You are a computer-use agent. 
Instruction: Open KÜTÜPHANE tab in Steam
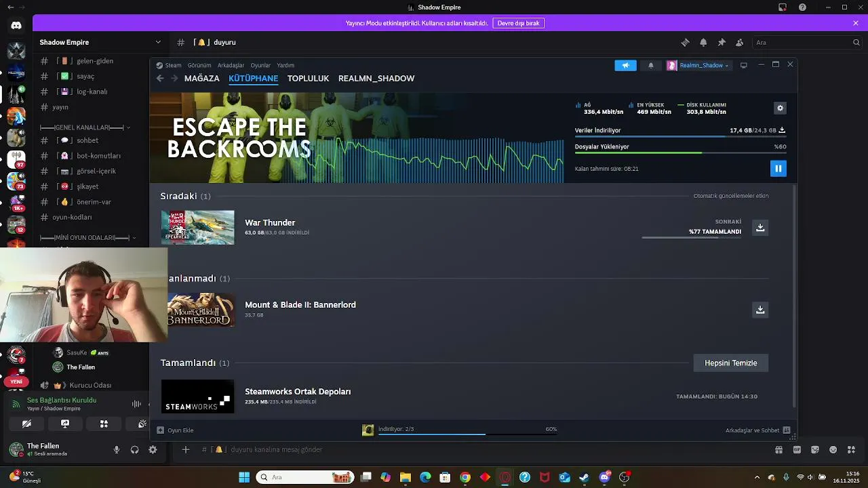(x=253, y=79)
